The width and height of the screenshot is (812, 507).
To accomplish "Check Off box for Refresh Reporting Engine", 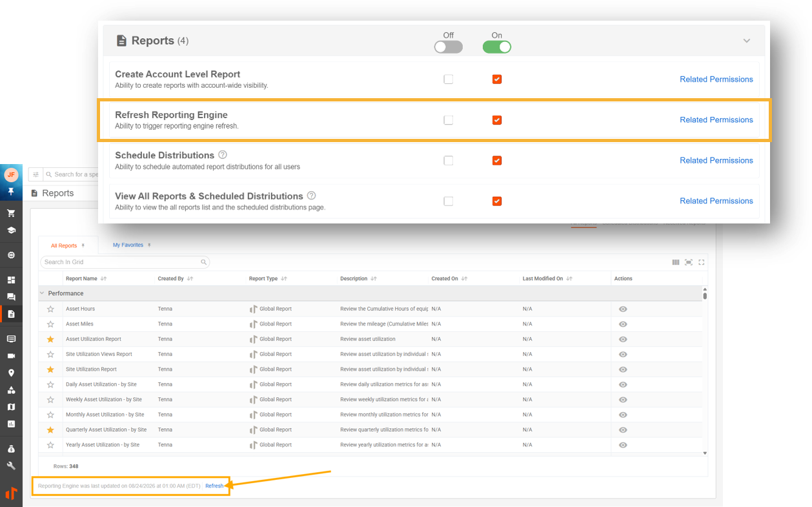I will (x=449, y=120).
